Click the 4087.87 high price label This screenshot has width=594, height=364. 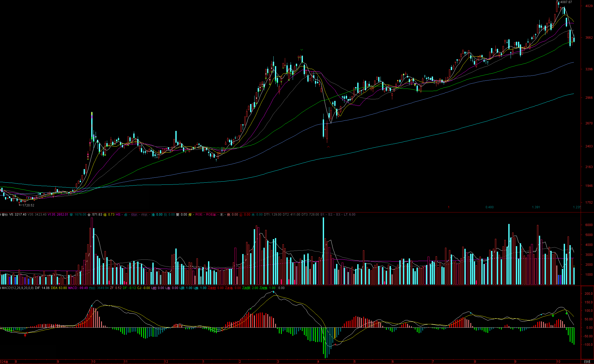click(566, 2)
